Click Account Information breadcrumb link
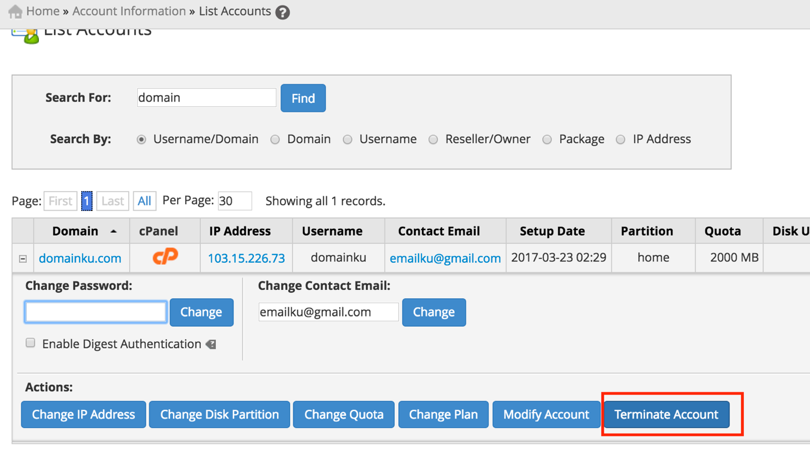 point(129,11)
